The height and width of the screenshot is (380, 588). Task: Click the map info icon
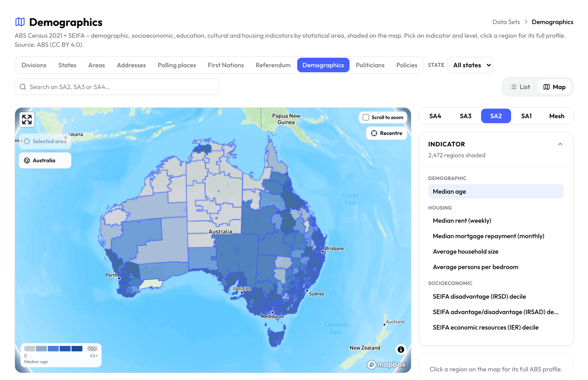point(401,349)
